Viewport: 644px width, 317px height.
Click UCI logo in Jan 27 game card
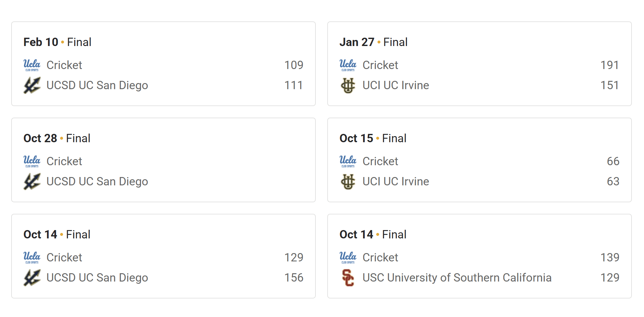click(x=348, y=85)
